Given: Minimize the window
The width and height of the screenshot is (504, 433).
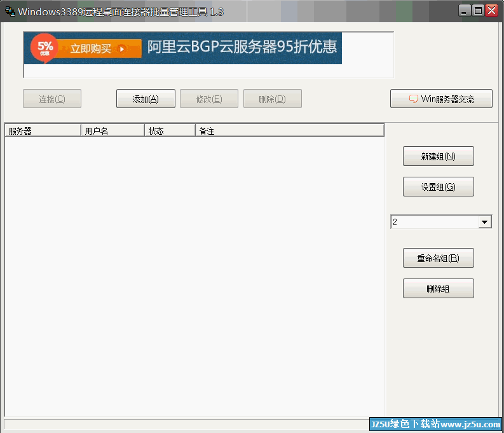Looking at the screenshot, I should (464, 11).
